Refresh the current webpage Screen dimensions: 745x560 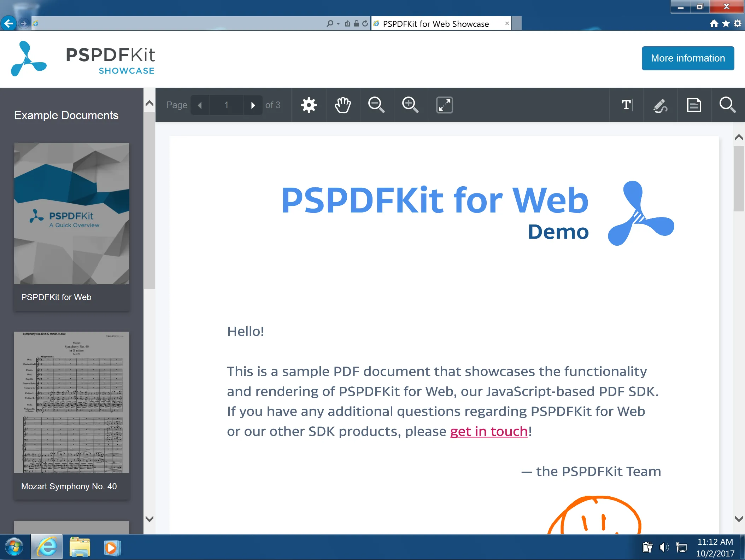[x=364, y=23]
